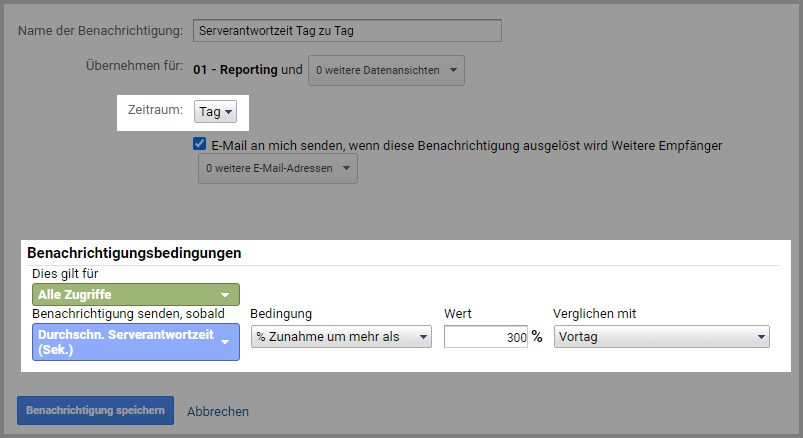Click the 'Dies gilt für' label

coord(65,274)
